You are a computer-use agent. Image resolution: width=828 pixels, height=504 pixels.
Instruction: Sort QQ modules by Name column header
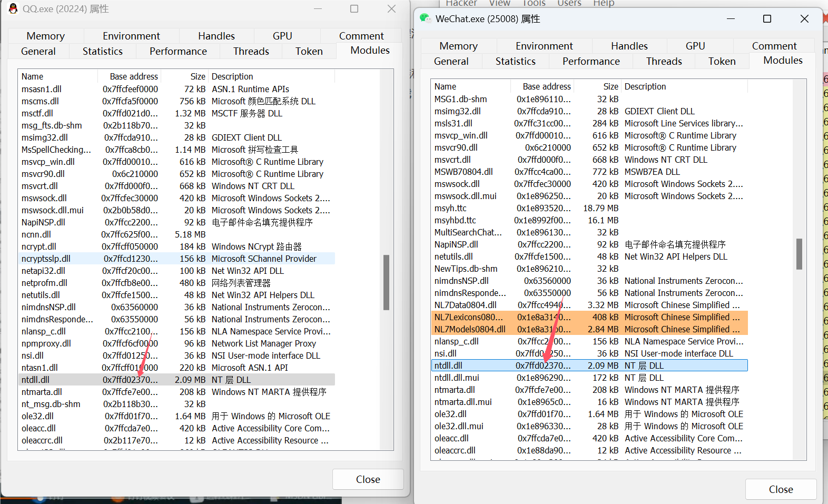[58, 76]
